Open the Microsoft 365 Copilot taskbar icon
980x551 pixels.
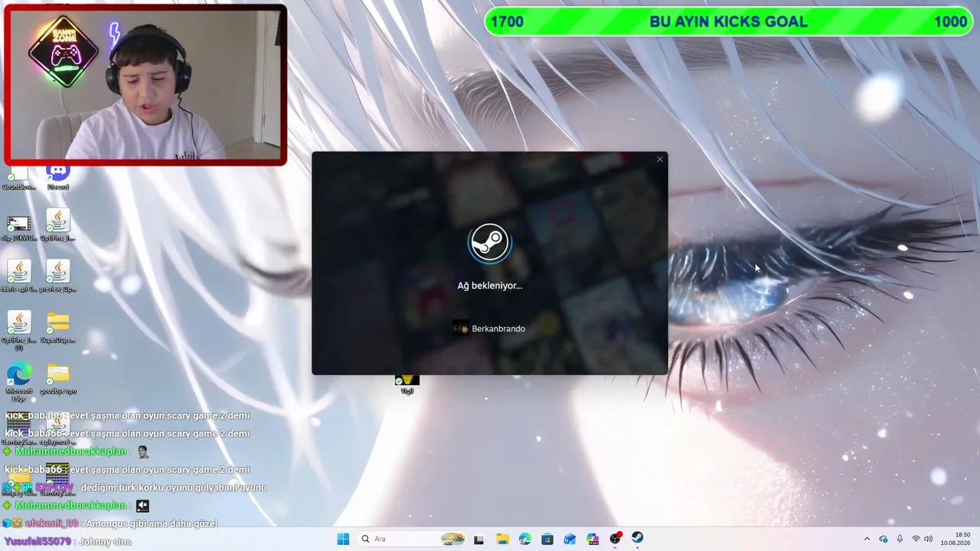click(x=592, y=539)
